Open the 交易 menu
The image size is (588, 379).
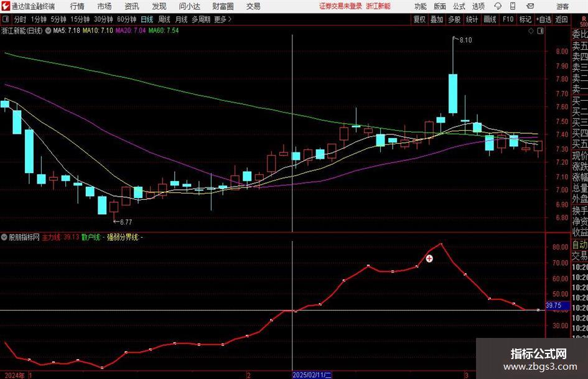253,6
